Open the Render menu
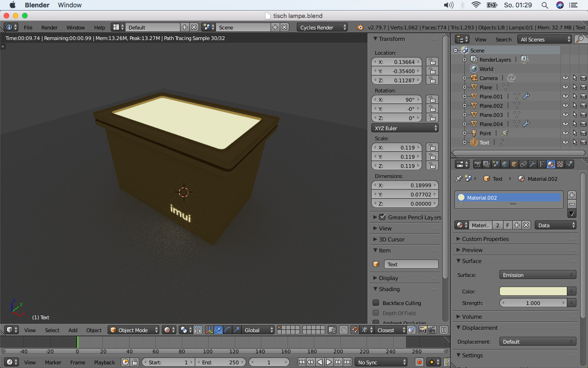This screenshot has height=368, width=588. 50,28
